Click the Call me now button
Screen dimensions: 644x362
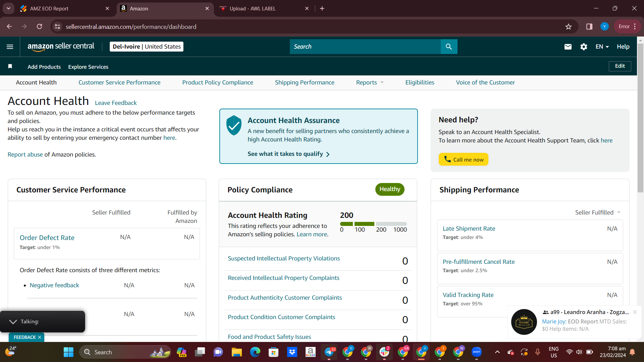click(464, 160)
